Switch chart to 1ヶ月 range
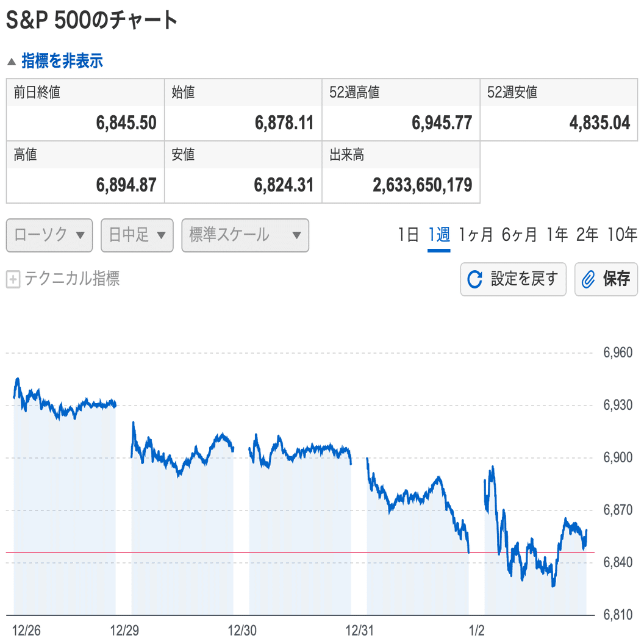 [x=476, y=235]
